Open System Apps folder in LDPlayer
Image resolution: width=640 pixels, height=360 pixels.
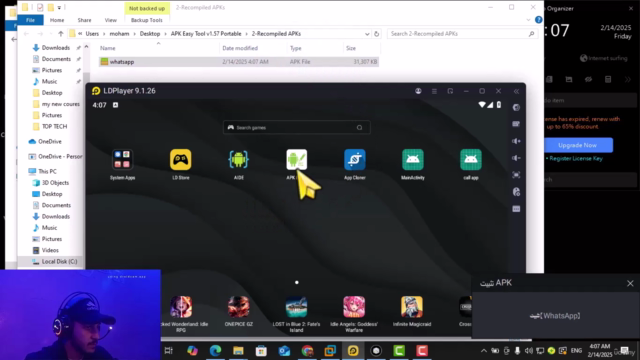coord(122,160)
